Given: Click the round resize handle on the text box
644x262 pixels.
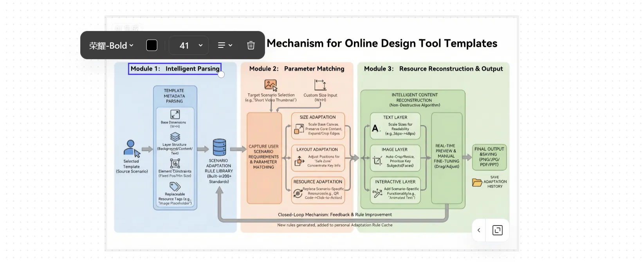Looking at the screenshot, I should 221,75.
